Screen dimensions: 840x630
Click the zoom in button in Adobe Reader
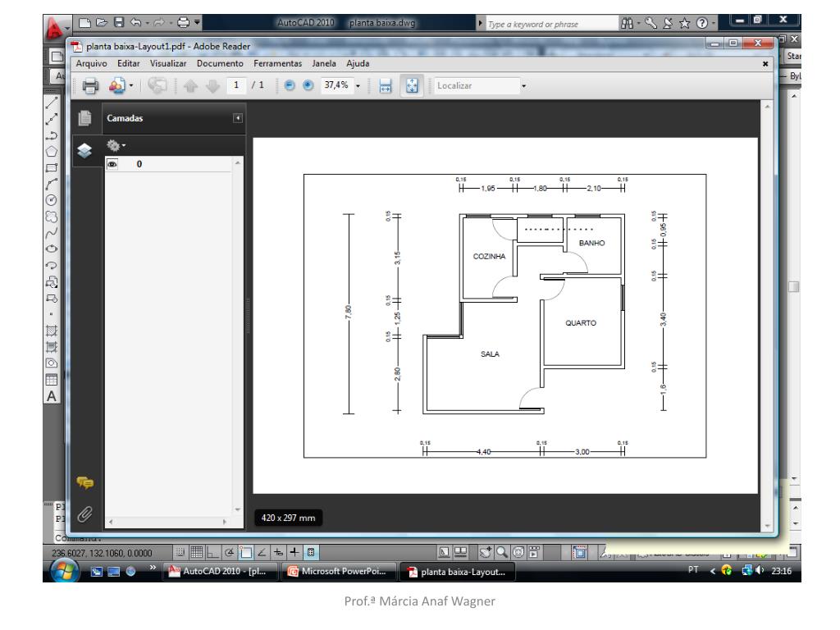point(308,85)
